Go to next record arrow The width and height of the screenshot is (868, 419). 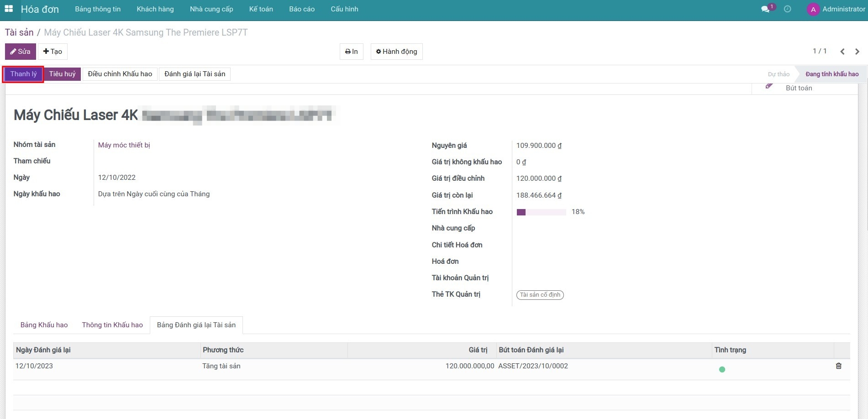857,52
